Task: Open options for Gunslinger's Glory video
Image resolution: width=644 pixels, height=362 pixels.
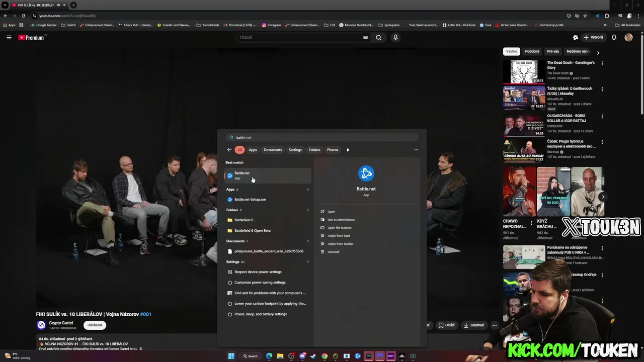Action: tap(602, 63)
